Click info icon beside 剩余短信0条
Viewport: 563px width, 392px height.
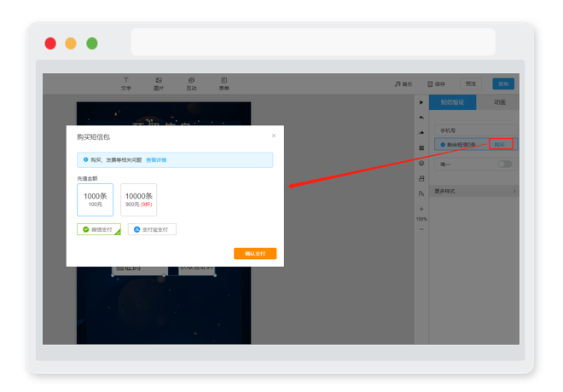[x=443, y=145]
